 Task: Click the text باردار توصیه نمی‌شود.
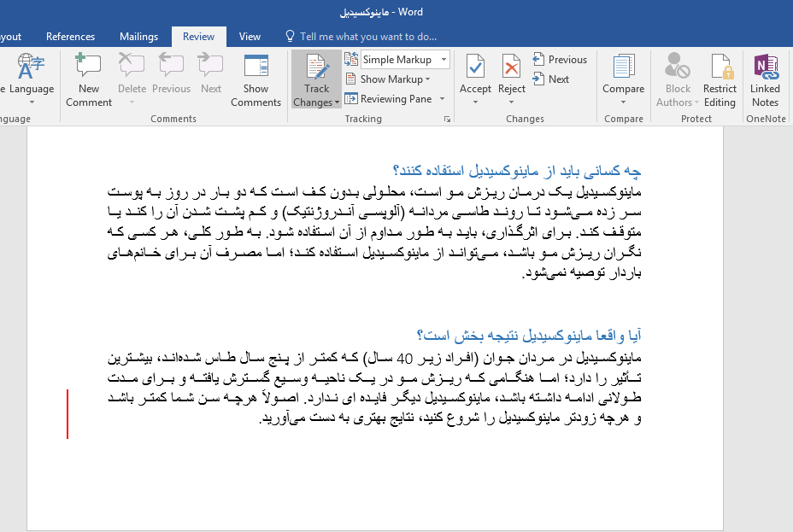[582, 273]
